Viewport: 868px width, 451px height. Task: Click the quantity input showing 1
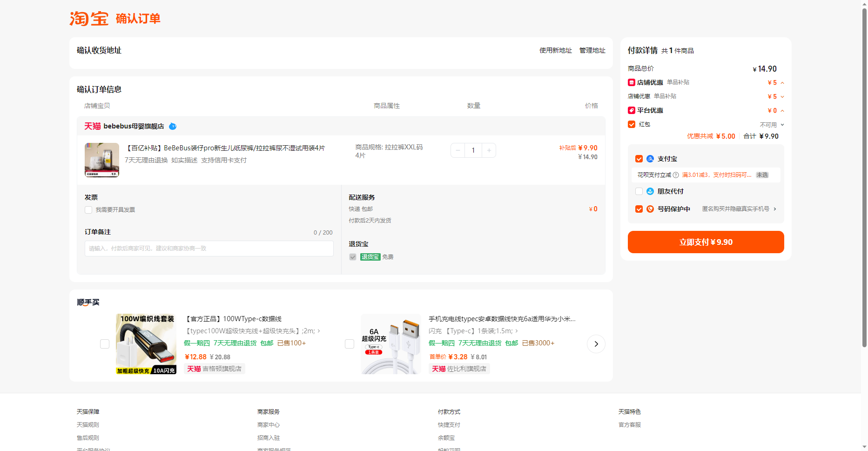473,150
